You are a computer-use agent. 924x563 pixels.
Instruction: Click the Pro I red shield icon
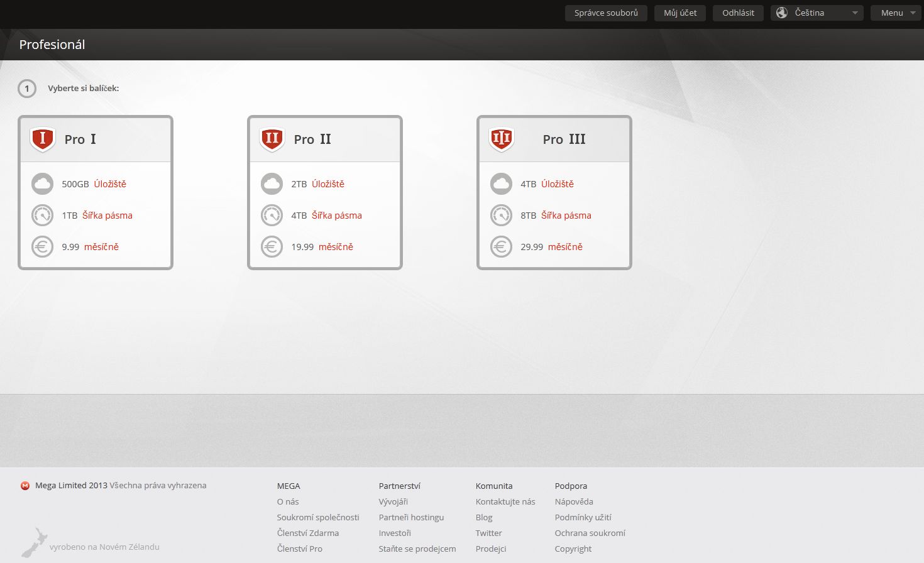(43, 139)
